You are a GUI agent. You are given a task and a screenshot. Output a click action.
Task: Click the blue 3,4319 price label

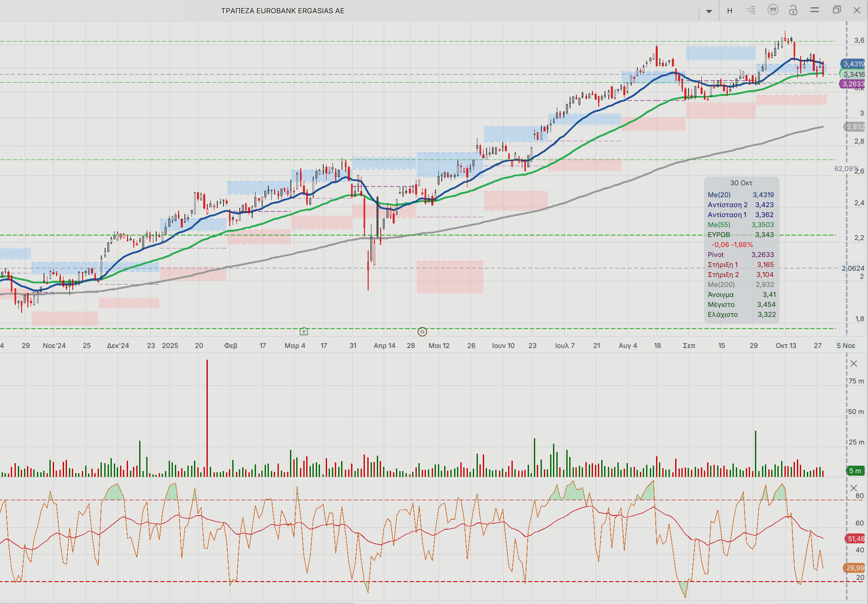click(853, 64)
